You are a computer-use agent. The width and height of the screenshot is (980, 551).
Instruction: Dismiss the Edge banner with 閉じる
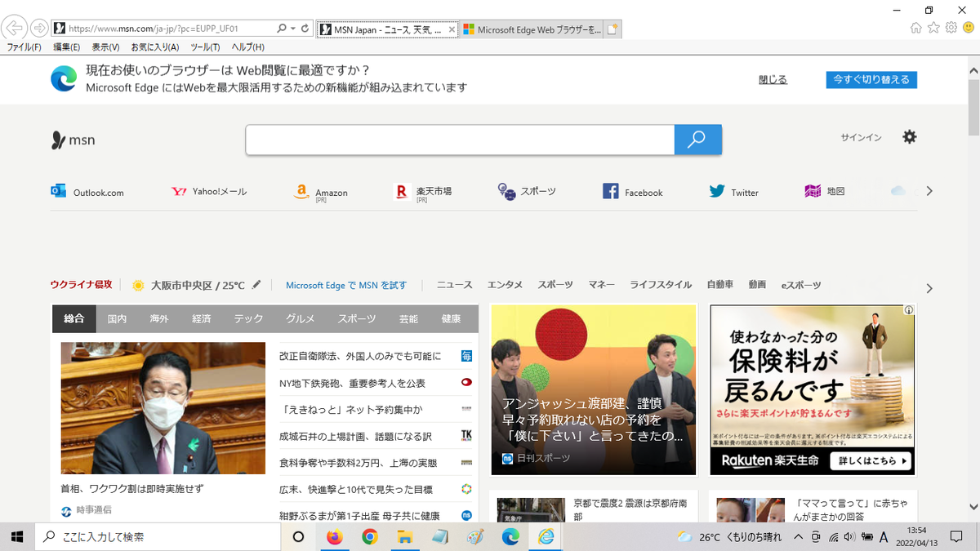(771, 79)
